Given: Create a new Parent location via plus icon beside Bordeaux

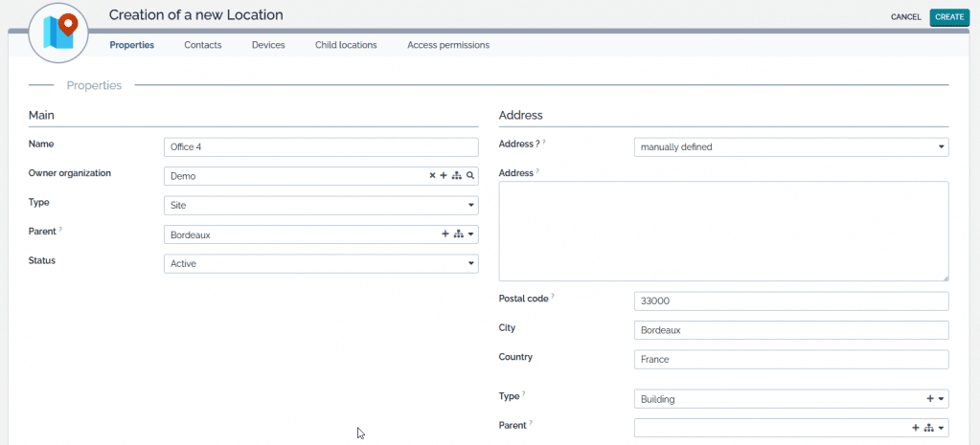Looking at the screenshot, I should click(445, 234).
